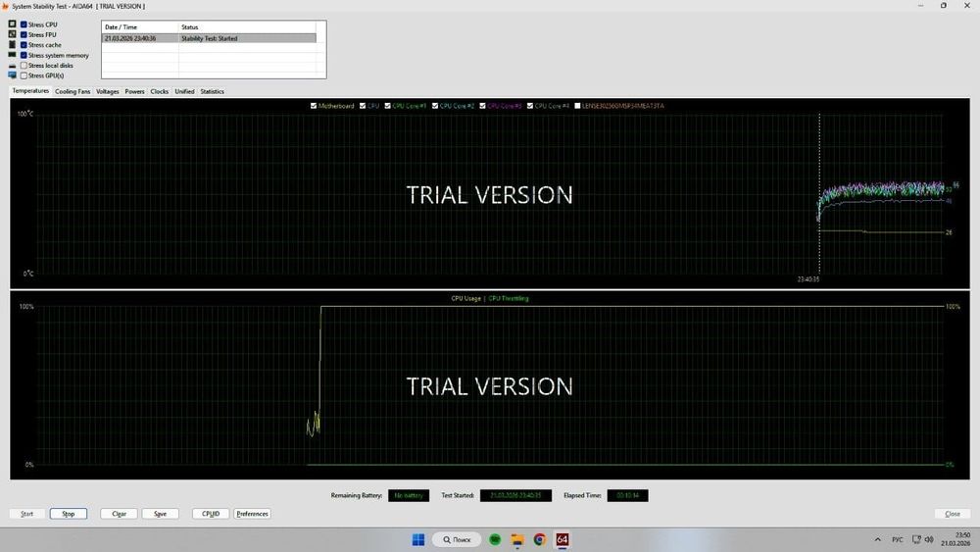The width and height of the screenshot is (980, 552).
Task: Click the Elapsed Time value field
Action: 627,495
